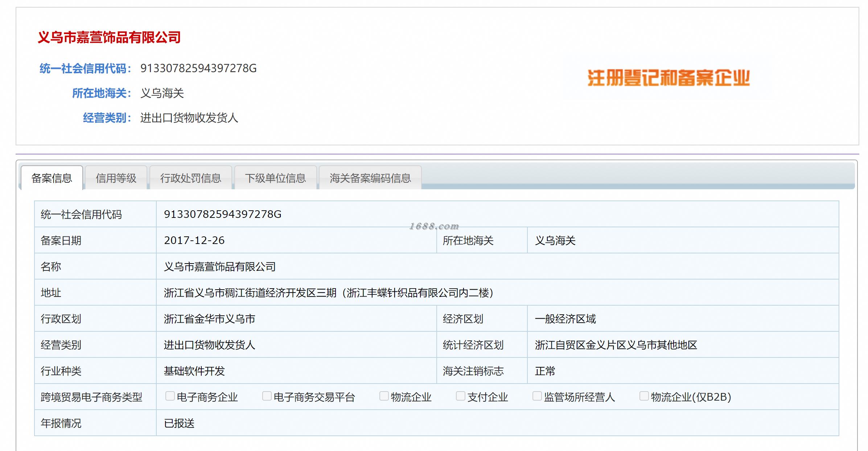The height and width of the screenshot is (451, 868).
Task: Switch to the 下级单位信息 tab
Action: (275, 178)
